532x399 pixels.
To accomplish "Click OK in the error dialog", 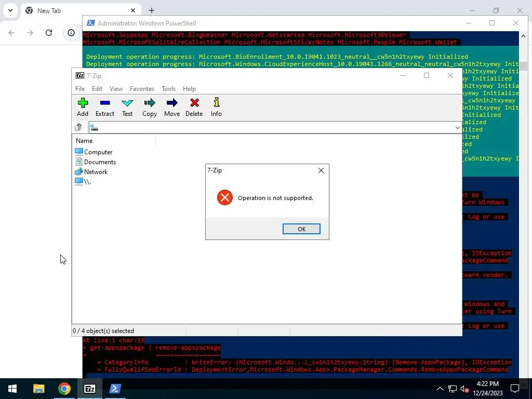I will point(301,229).
